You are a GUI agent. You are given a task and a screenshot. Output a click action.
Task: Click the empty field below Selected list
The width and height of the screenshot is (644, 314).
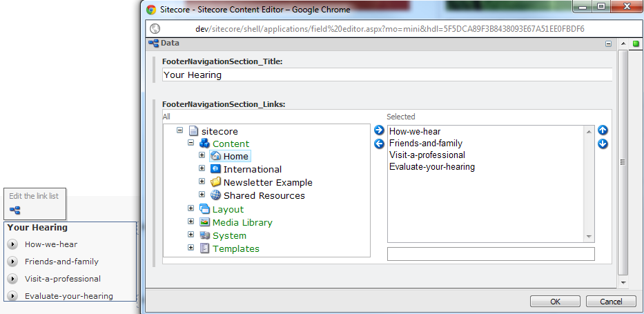(x=491, y=254)
